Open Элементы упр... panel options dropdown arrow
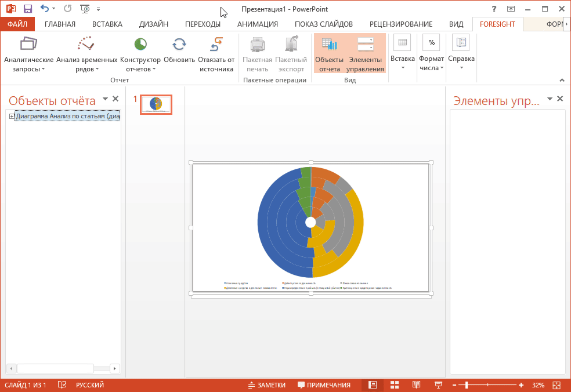 [550, 99]
